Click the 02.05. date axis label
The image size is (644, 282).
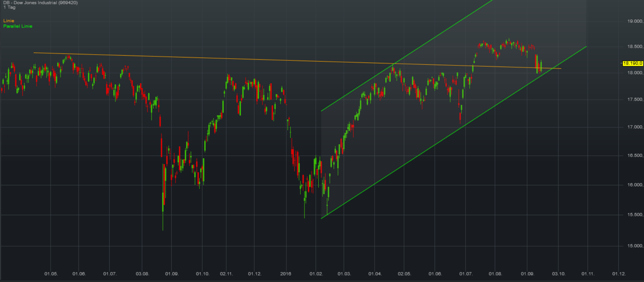click(404, 274)
